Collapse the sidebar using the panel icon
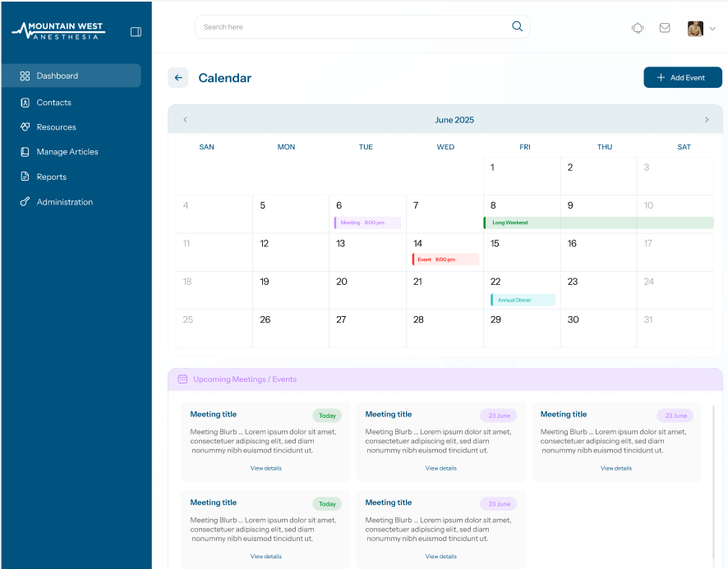This screenshot has width=728, height=569. 136,31
